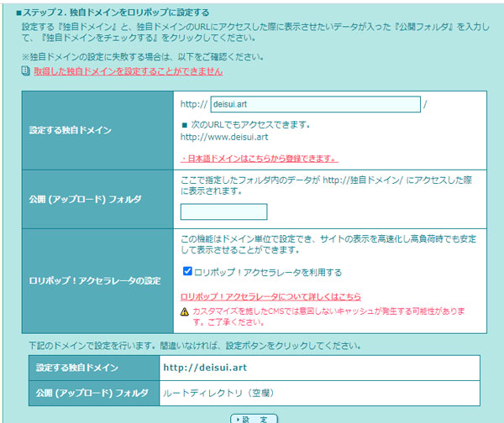This screenshot has width=504, height=423.
Task: Click the yellow warning triangle icon
Action: pos(185,311)
